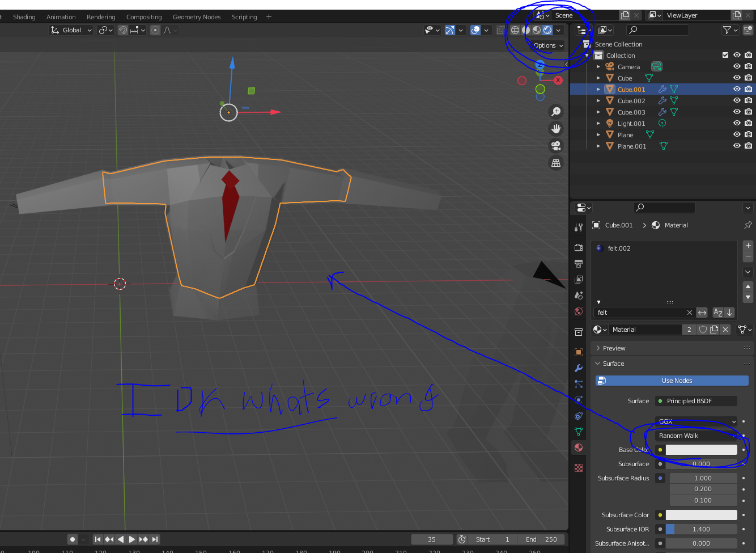Switch to wireframe viewport shading
Screen dimensions: 756x553
click(x=515, y=30)
